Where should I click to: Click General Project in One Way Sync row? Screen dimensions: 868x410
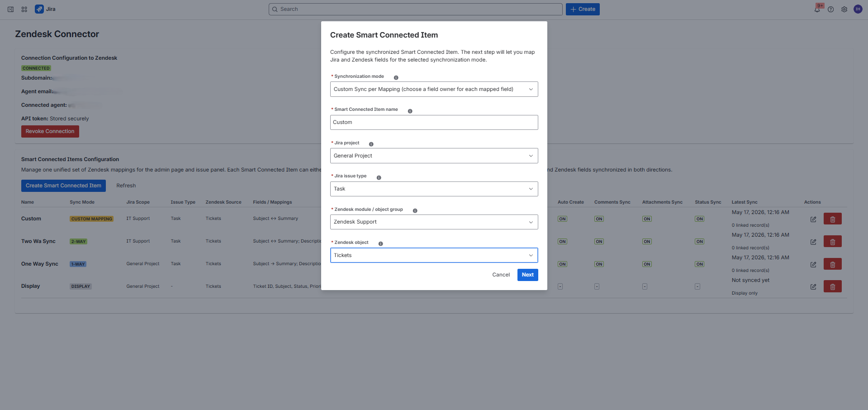tap(143, 264)
